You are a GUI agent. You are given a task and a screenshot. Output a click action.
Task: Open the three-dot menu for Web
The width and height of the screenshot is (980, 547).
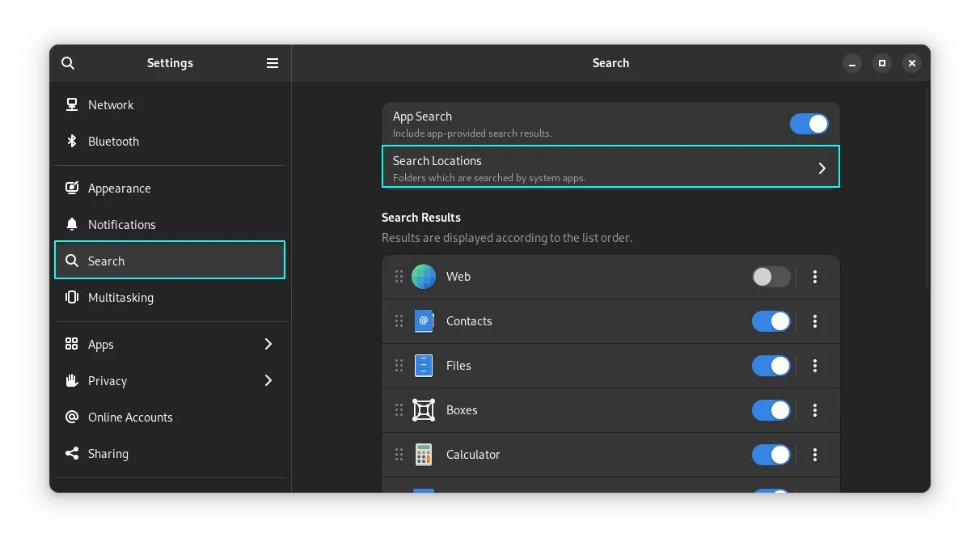coord(814,277)
